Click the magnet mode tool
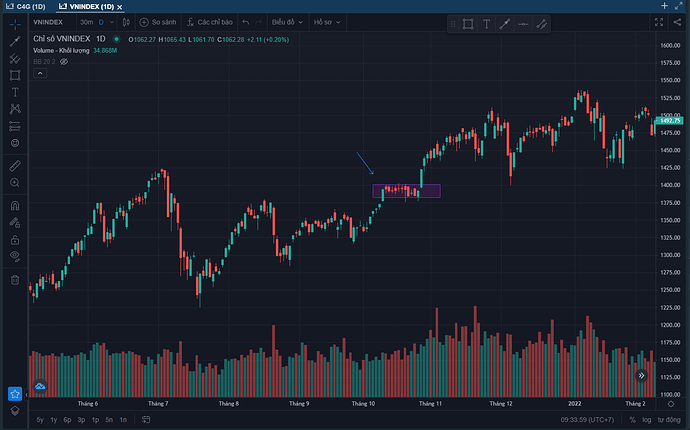 14,206
